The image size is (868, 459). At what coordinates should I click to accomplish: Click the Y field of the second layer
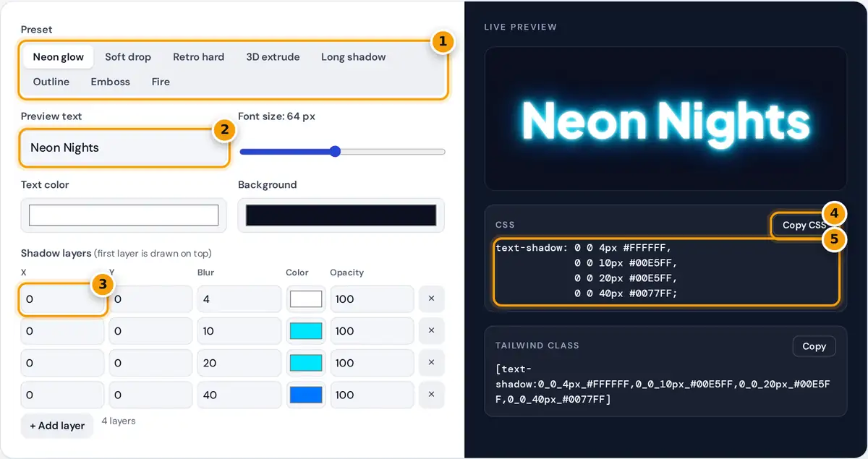tap(150, 331)
